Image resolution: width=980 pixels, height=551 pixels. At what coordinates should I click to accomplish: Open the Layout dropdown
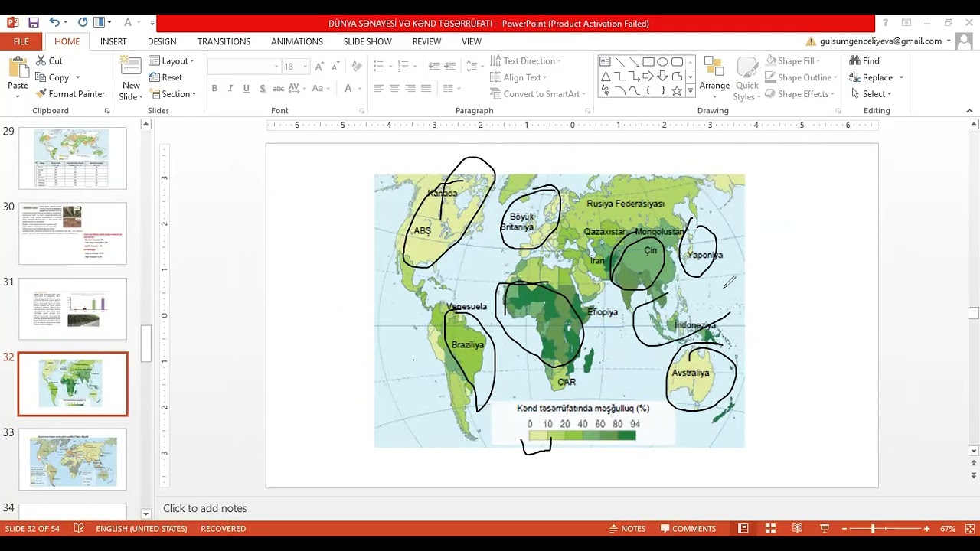pos(171,61)
